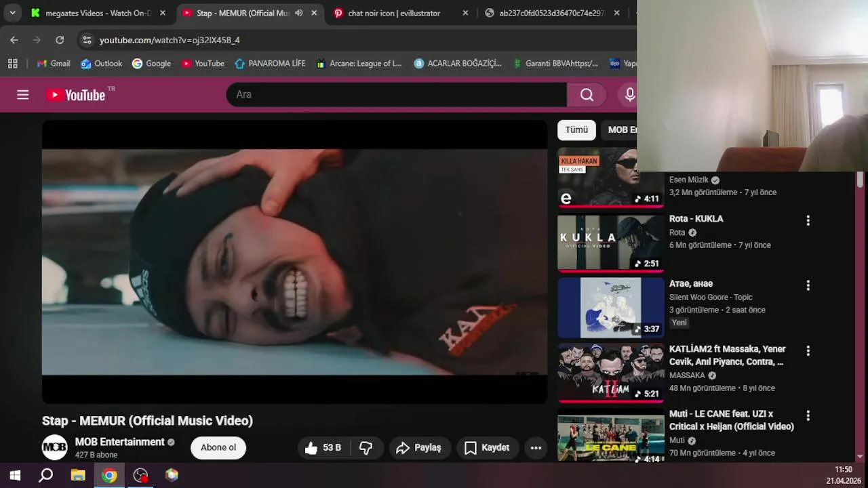Click the KATLİAM2 ft Massaka video title
The height and width of the screenshot is (488, 868).
click(728, 355)
